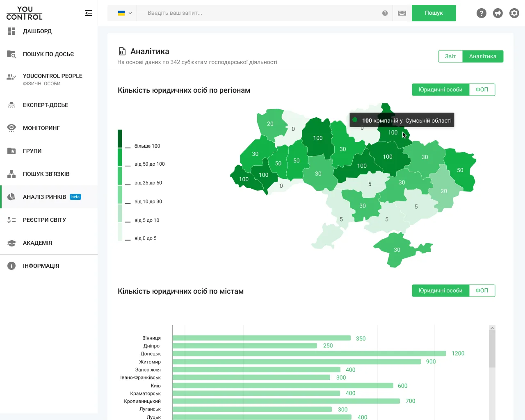Viewport: 525px width, 420px height.
Task: Open the on-screen keyboard icon
Action: [402, 13]
